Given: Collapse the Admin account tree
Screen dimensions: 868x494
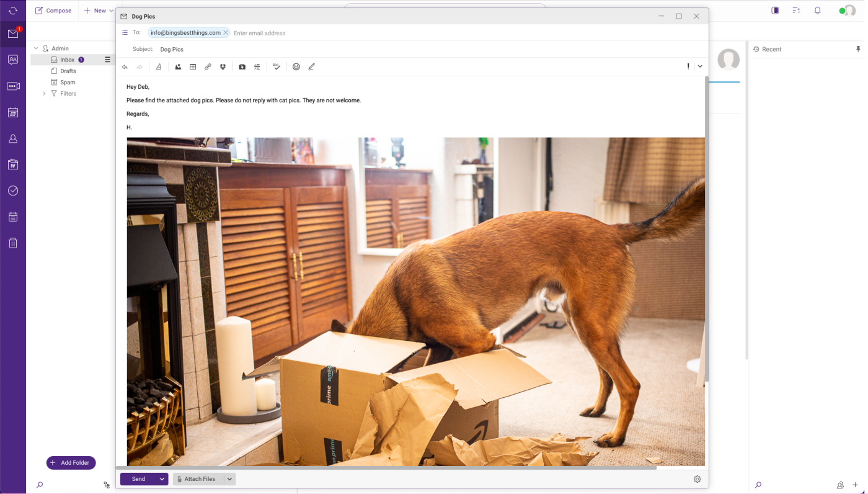Looking at the screenshot, I should [x=36, y=48].
